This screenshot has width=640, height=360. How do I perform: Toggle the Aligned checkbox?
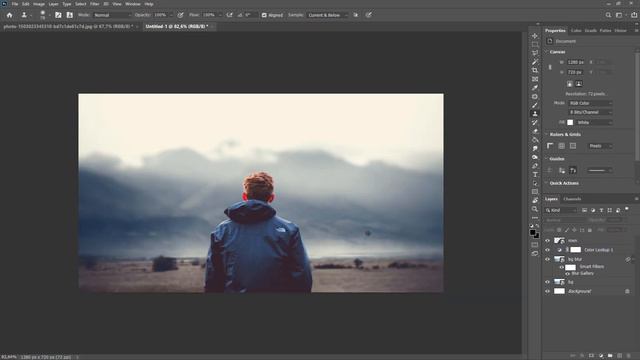(264, 15)
